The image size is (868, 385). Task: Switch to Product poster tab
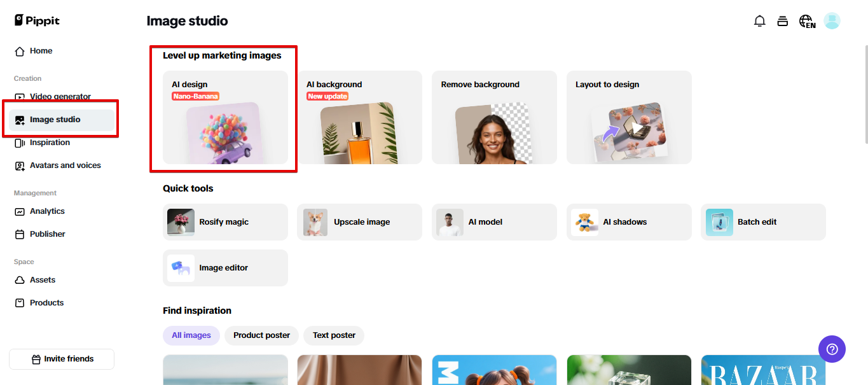(261, 335)
